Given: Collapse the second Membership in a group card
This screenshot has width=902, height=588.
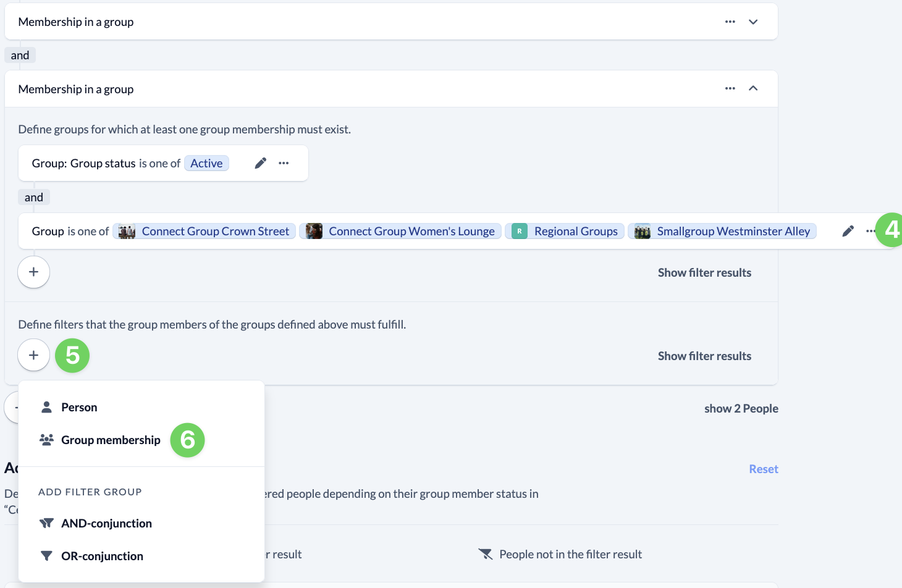Looking at the screenshot, I should (x=753, y=88).
